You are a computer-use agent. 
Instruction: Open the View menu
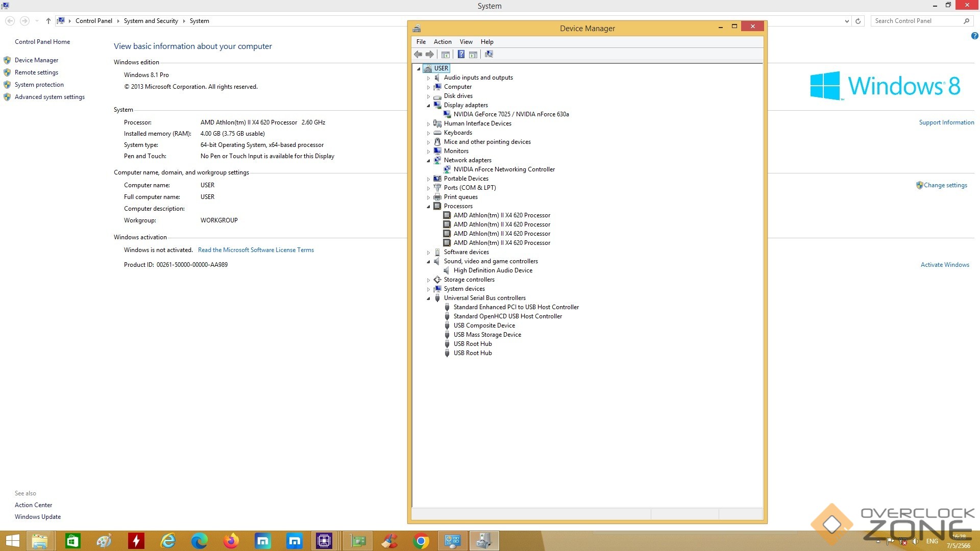[x=465, y=42]
